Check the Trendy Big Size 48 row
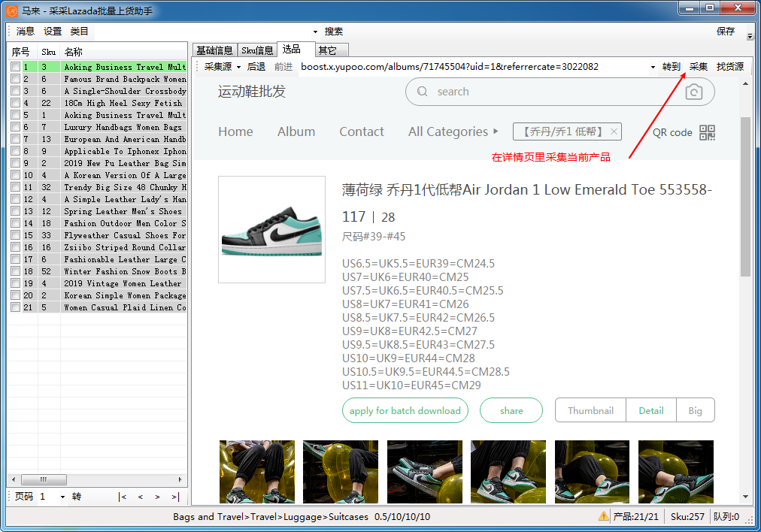 click(16, 187)
